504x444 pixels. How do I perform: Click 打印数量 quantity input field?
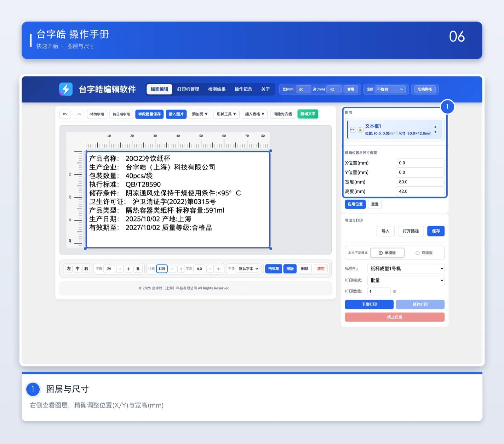[379, 291]
